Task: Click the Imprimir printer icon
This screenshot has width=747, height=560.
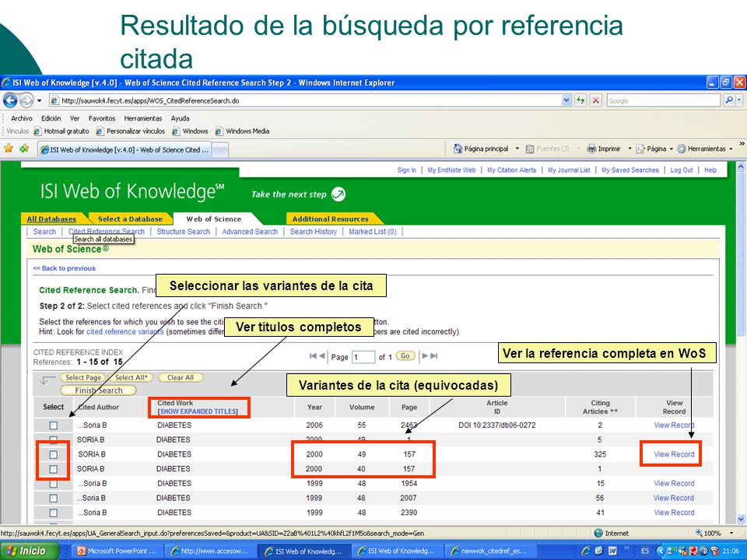Action: 591,149
